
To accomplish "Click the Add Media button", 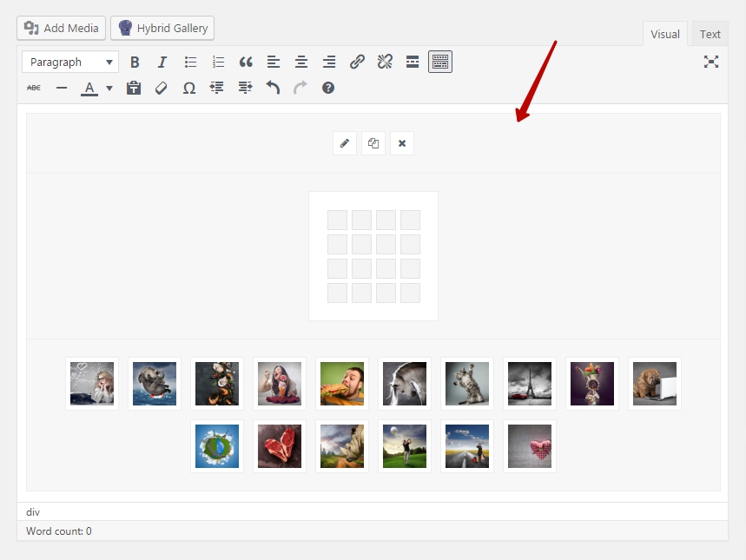I will 61,28.
